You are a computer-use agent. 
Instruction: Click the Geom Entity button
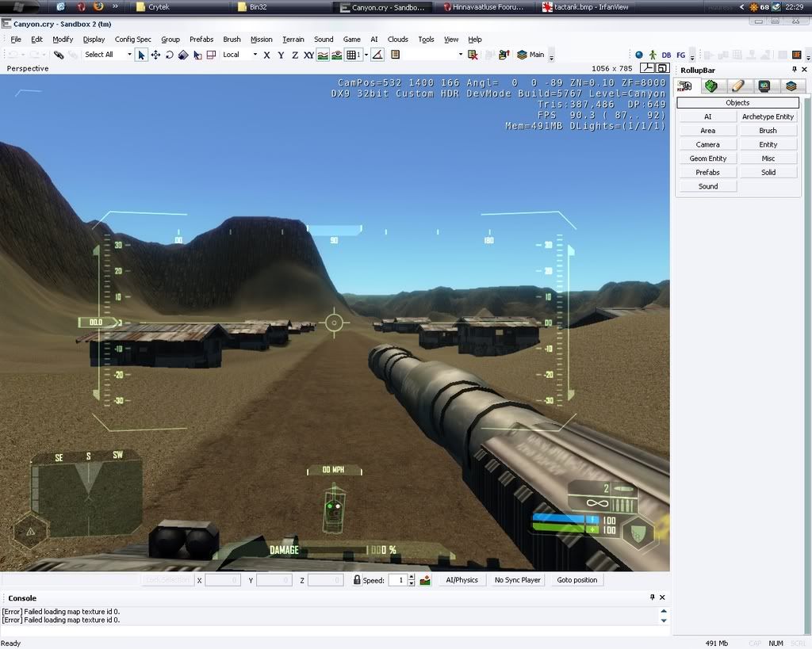[708, 158]
